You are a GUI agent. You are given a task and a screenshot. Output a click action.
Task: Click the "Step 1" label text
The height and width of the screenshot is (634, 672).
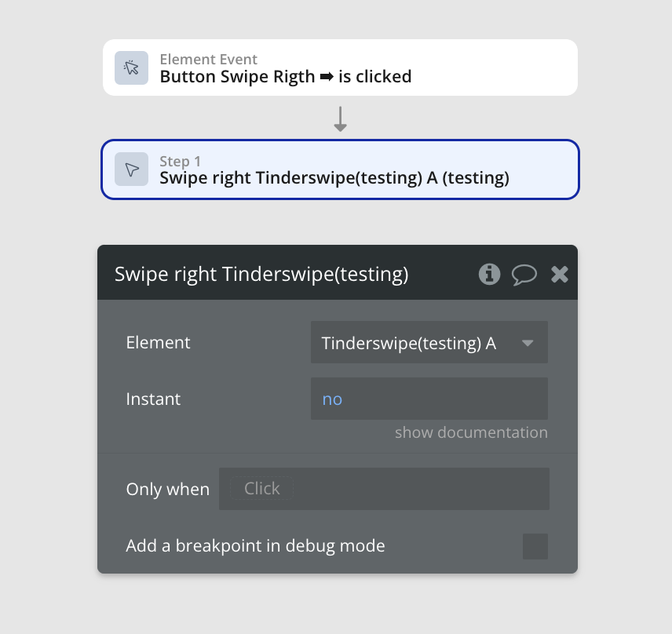pyautogui.click(x=185, y=162)
